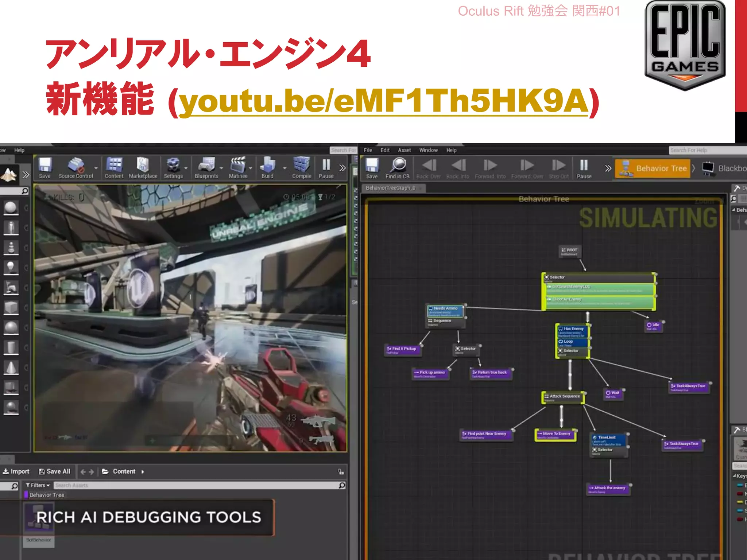The width and height of the screenshot is (747, 560).
Task: Open the Matinee dropdown arrow
Action: (x=251, y=168)
